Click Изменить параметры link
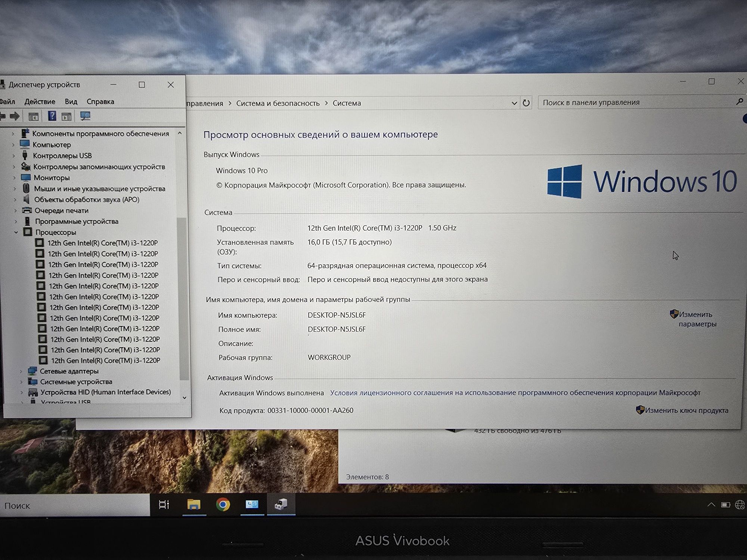 point(697,319)
